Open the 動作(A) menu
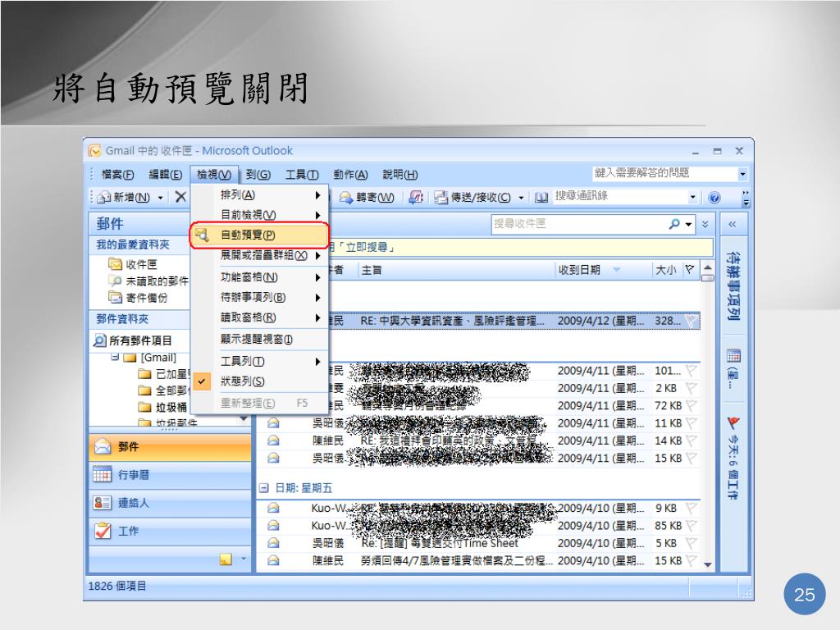Image resolution: width=840 pixels, height=630 pixels. 350,175
